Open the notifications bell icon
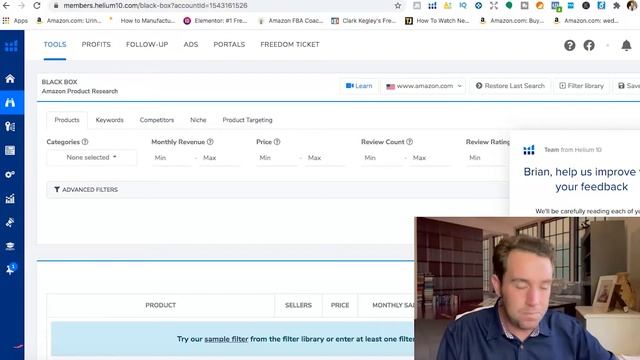This screenshot has height=360, width=640. (626, 45)
